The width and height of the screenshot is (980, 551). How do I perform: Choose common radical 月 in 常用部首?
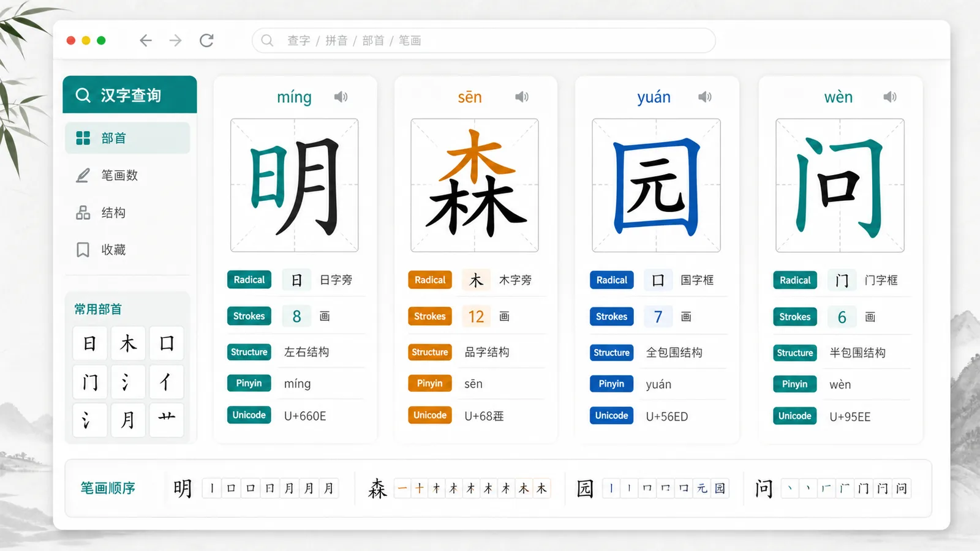coord(128,420)
